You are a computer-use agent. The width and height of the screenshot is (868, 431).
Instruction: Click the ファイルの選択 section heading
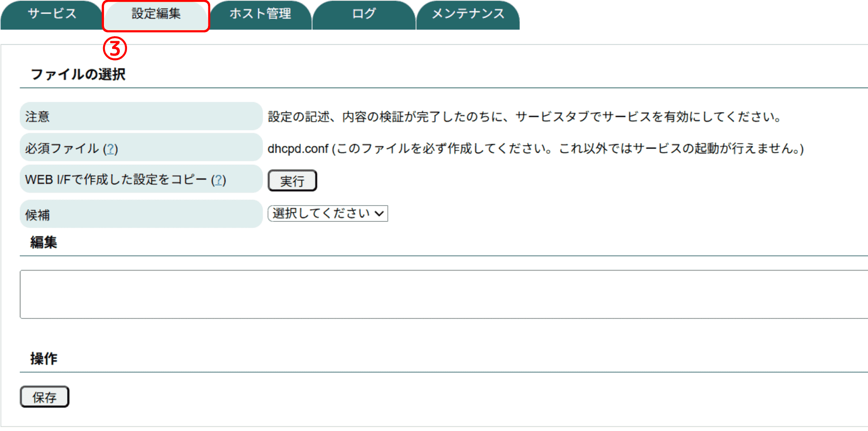tap(78, 74)
